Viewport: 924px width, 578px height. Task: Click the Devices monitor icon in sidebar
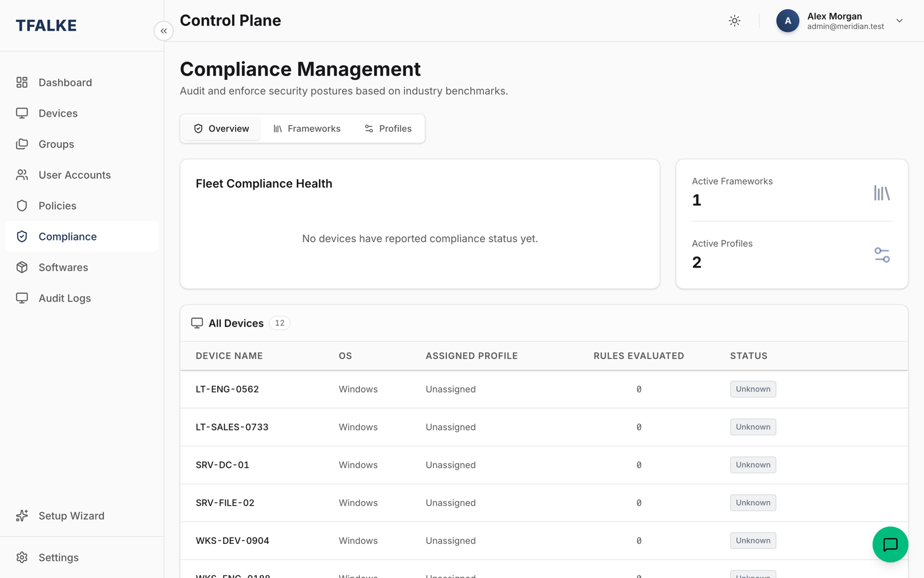[x=22, y=113]
